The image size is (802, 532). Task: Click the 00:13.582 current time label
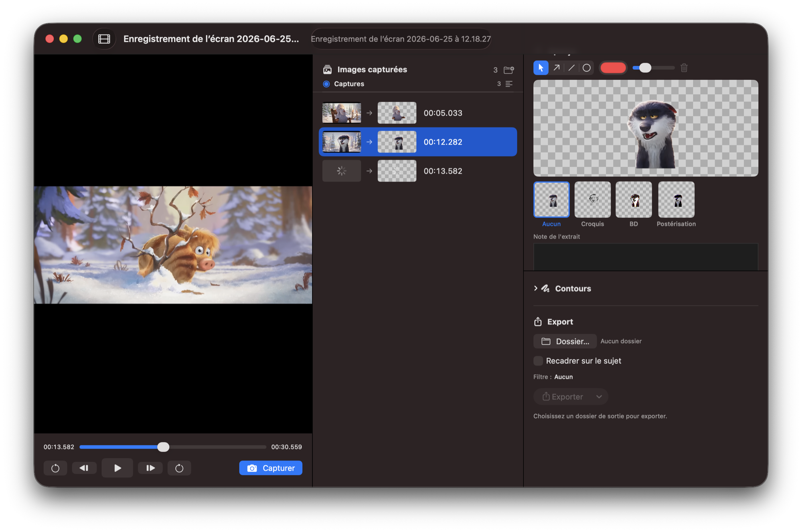tap(59, 447)
